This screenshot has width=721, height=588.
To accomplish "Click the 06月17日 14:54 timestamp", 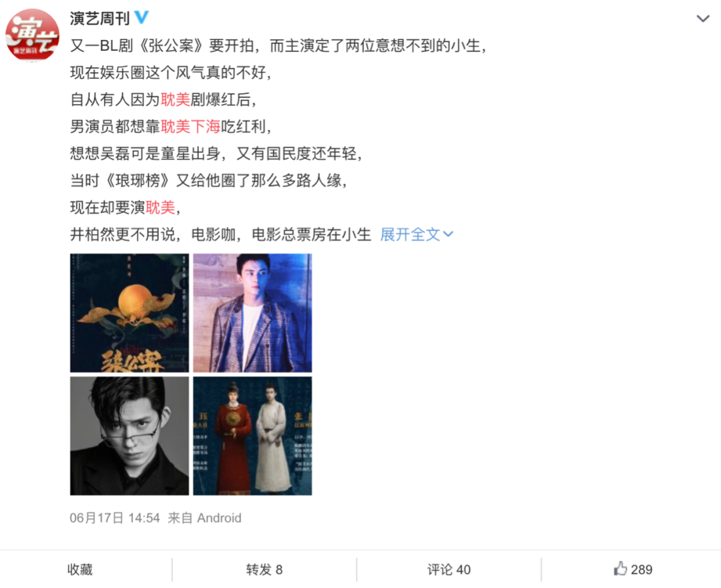I will 115,518.
